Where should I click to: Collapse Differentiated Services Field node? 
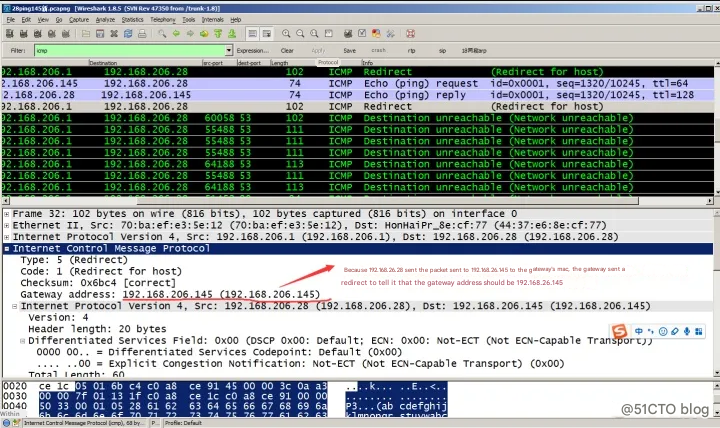point(22,341)
